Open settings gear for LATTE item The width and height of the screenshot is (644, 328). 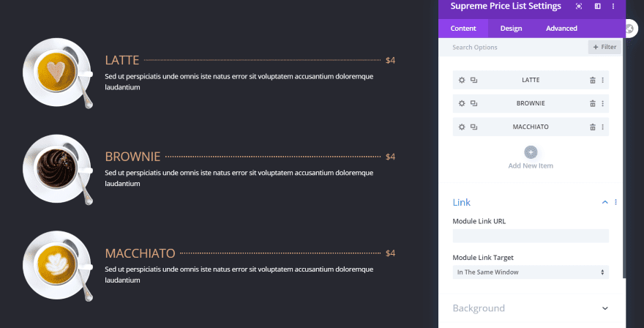[x=462, y=80]
